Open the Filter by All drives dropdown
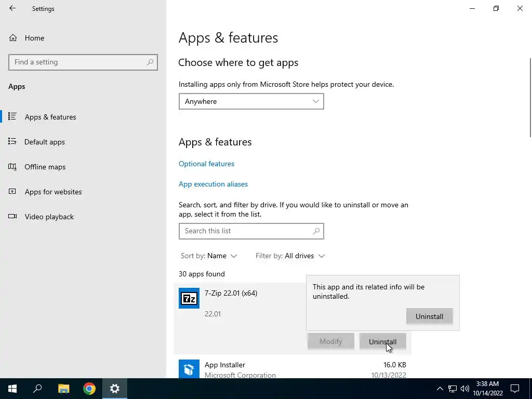Screen dimensions: 532x399 pyautogui.click(x=290, y=256)
